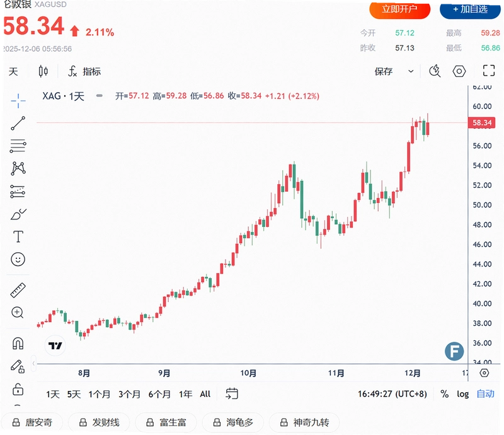Open the forecast and measurement tools
The width and height of the screenshot is (504, 435).
click(18, 191)
